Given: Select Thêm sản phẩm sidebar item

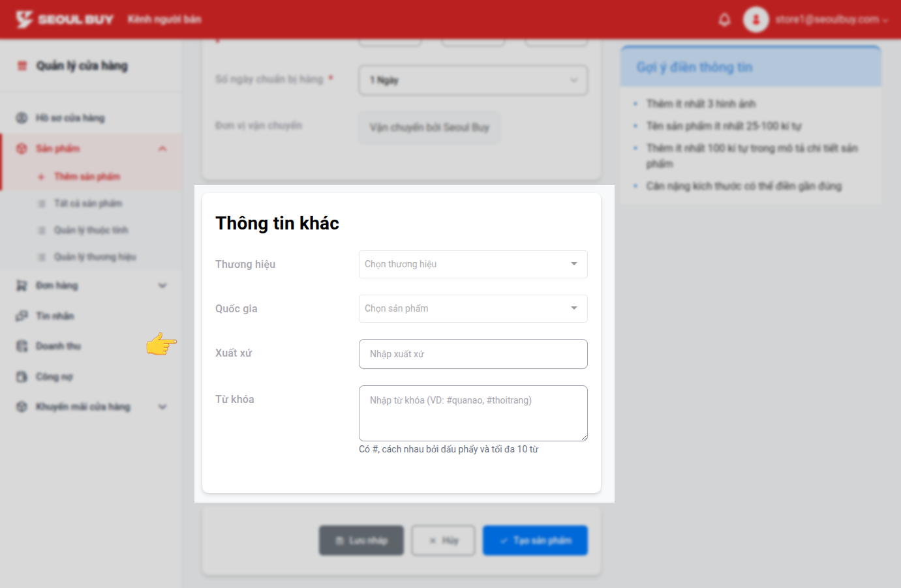Looking at the screenshot, I should (87, 177).
